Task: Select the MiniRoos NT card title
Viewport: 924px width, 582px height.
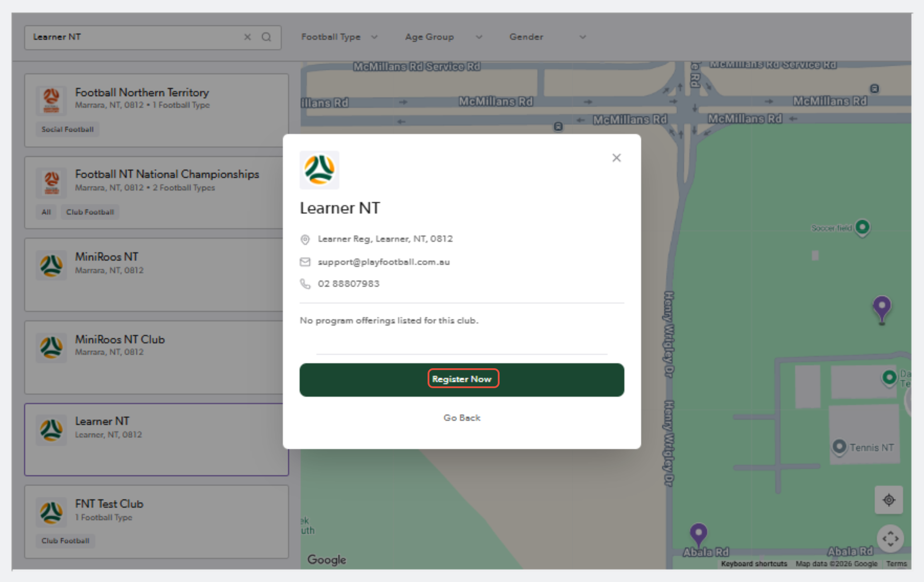Action: pyautogui.click(x=106, y=257)
